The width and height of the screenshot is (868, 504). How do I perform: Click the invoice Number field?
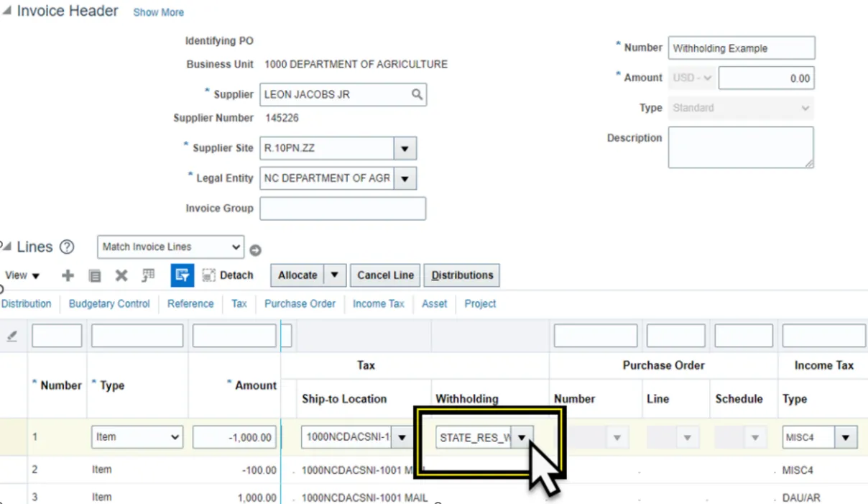tap(742, 48)
